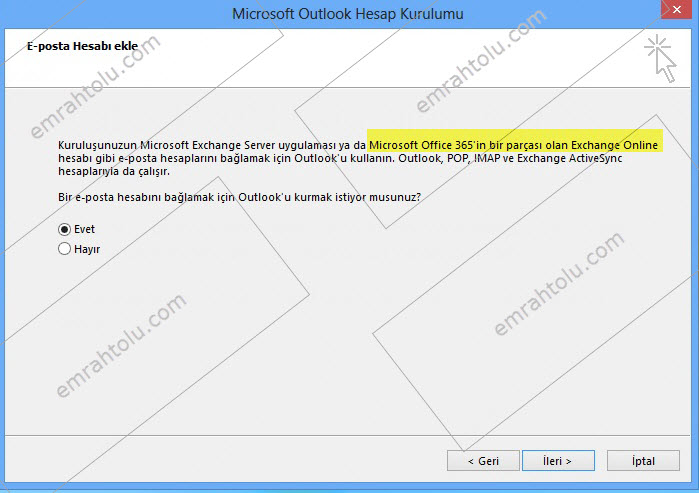Image resolution: width=699 pixels, height=493 pixels.
Task: Close the Microsoft Outlook Hesap Kurulumu window
Action: coord(676,9)
